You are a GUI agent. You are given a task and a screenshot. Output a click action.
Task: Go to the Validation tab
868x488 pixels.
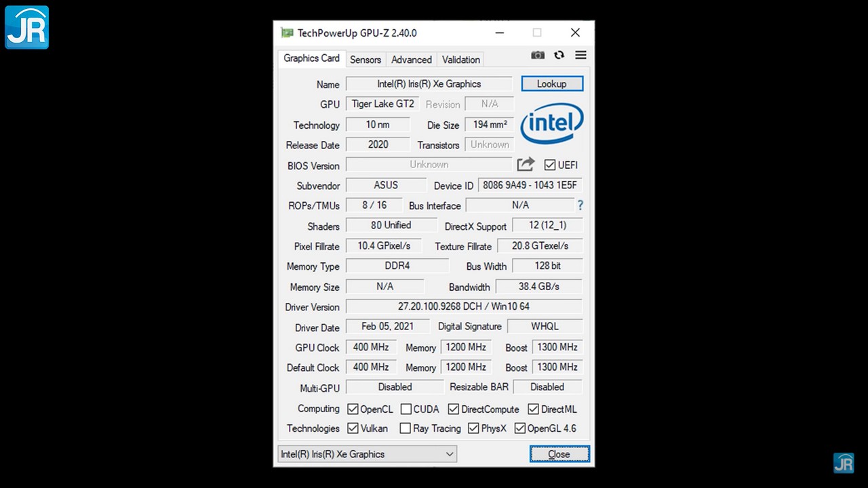[460, 60]
